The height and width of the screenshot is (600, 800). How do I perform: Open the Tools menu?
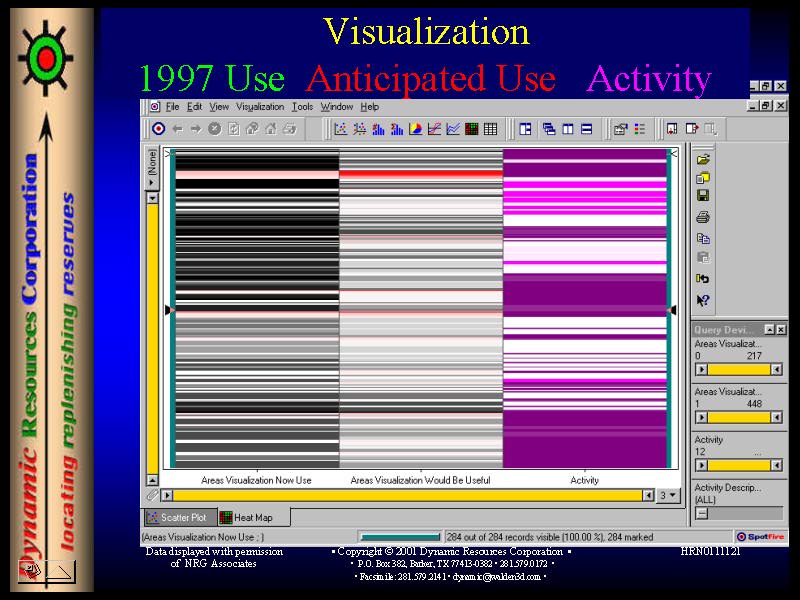[302, 107]
